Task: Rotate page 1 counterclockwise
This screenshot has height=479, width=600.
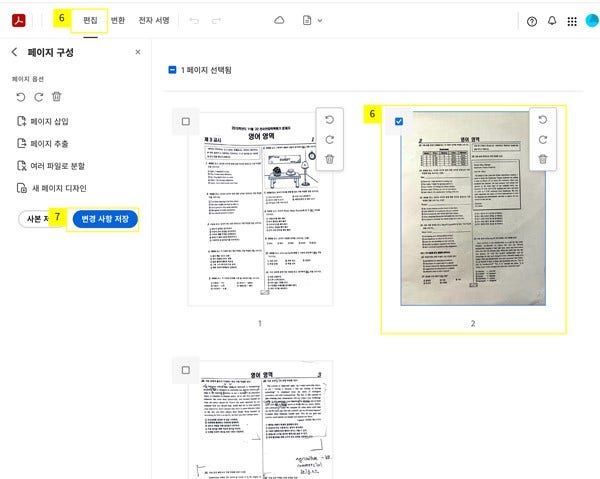Action: point(329,120)
